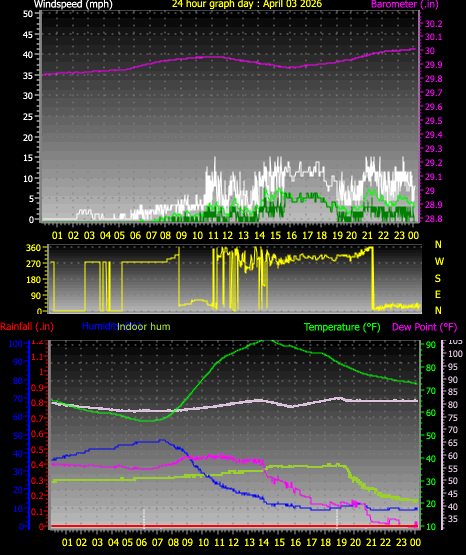Click red rainfall scale value 0.7

click(x=38, y=419)
